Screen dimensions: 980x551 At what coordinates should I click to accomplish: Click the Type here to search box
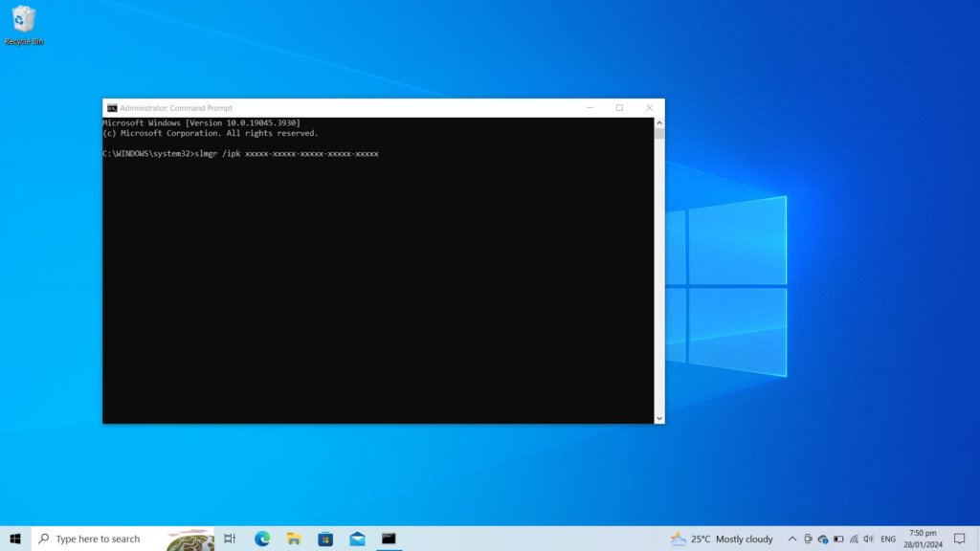[122, 539]
